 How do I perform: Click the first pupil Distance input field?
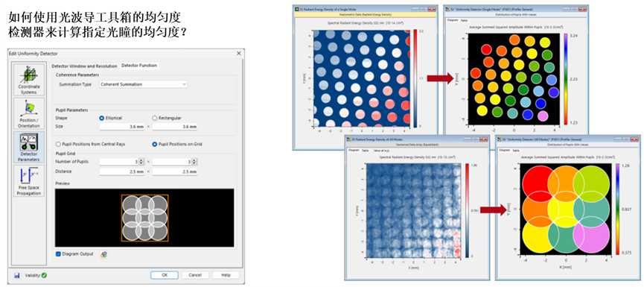coord(122,171)
